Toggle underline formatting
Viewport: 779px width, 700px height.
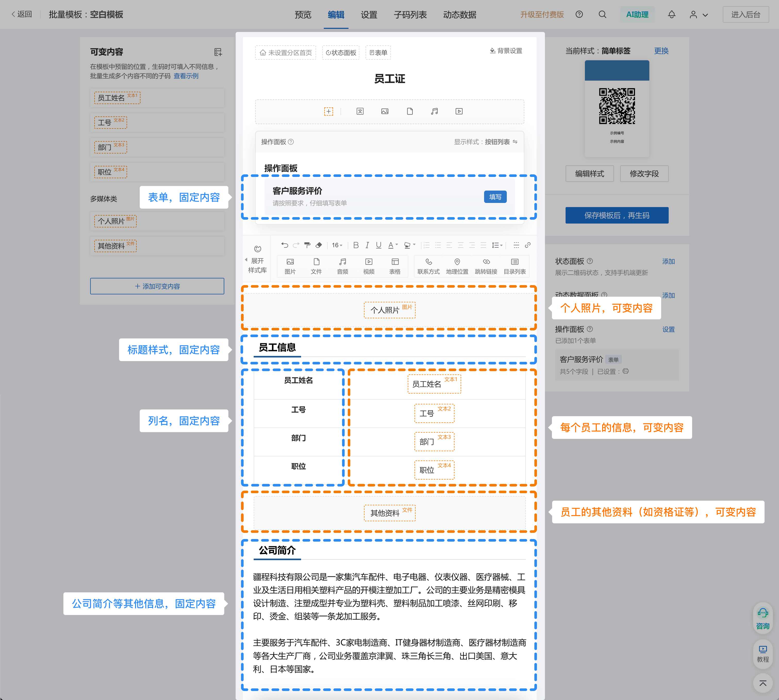(379, 245)
